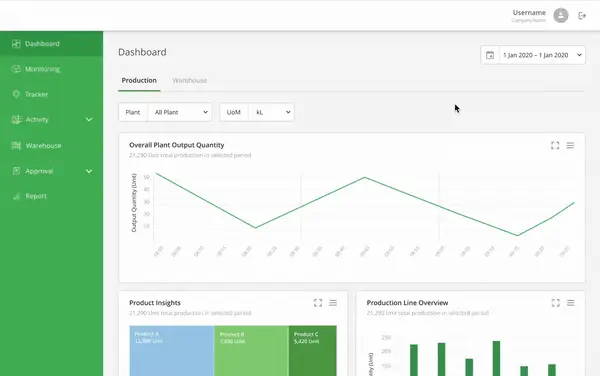
Task: Click the Dashboard page heading
Action: (x=142, y=52)
